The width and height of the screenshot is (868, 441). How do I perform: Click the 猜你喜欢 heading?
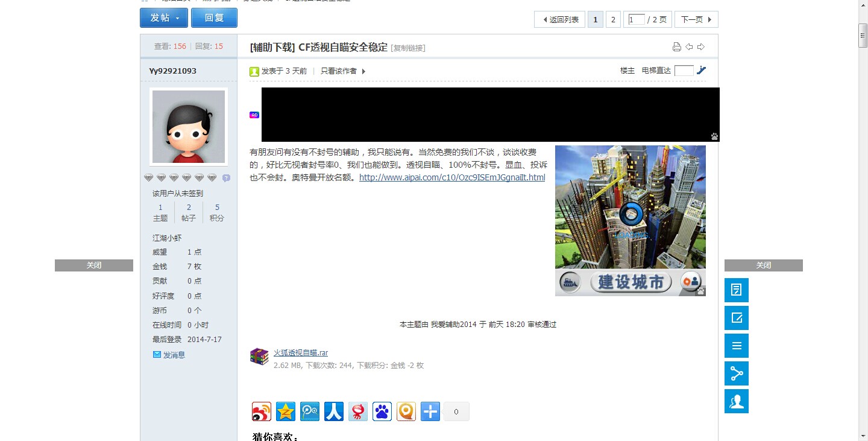point(275,436)
